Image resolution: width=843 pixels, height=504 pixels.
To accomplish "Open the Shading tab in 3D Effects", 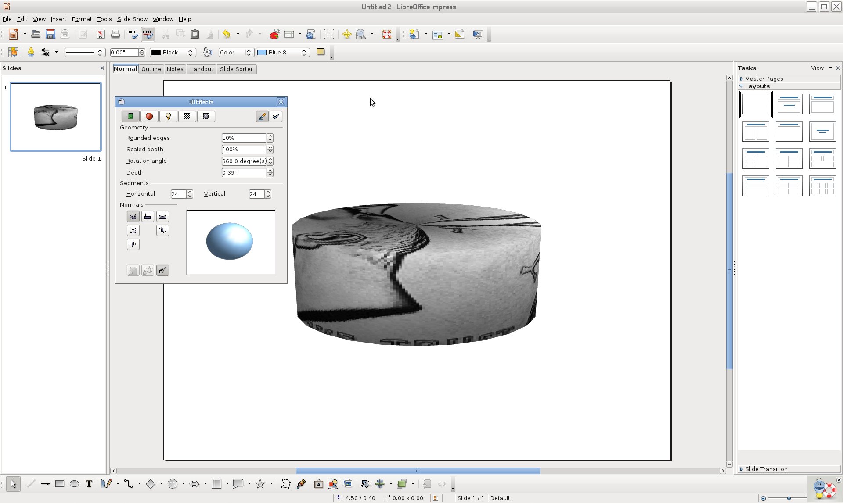I will pos(149,116).
